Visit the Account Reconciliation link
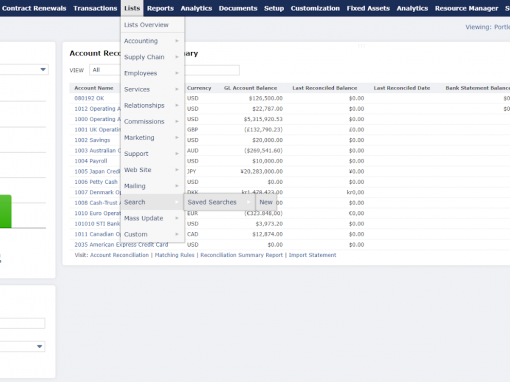The width and height of the screenshot is (510, 382). click(x=119, y=255)
